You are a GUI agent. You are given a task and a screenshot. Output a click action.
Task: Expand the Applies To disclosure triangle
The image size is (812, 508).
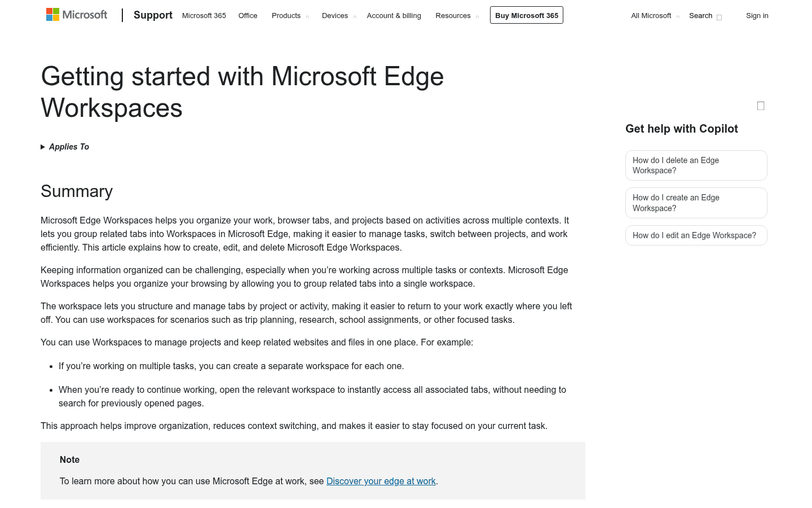[x=65, y=147]
